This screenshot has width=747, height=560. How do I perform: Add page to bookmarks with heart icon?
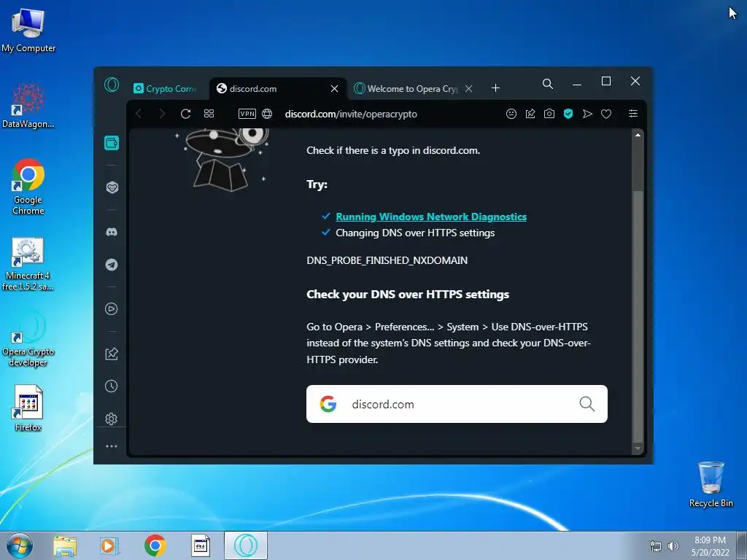pyautogui.click(x=606, y=114)
